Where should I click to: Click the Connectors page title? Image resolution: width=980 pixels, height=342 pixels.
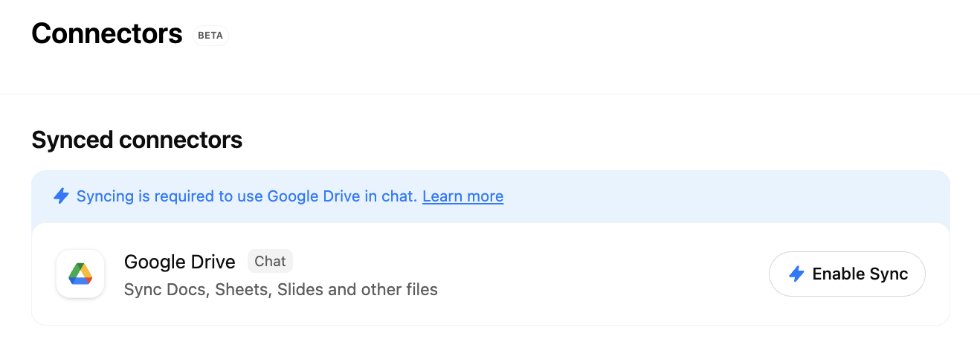coord(107,33)
